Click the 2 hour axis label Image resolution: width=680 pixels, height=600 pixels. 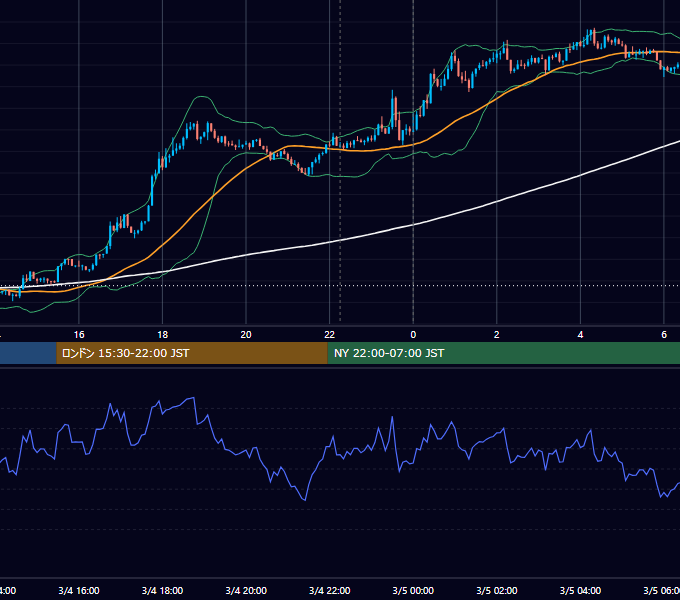tap(497, 335)
